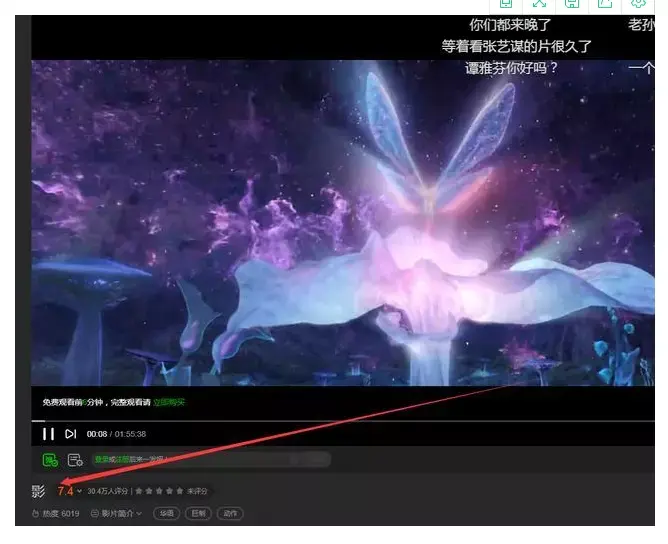Expand the 7.4 rating dropdown arrow
The image size is (668, 544).
(x=79, y=491)
